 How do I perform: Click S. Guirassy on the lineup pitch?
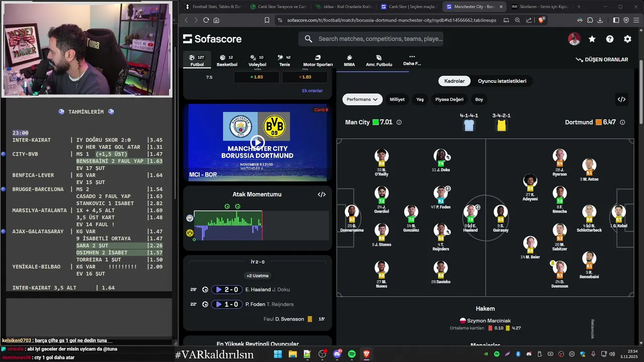point(500,218)
